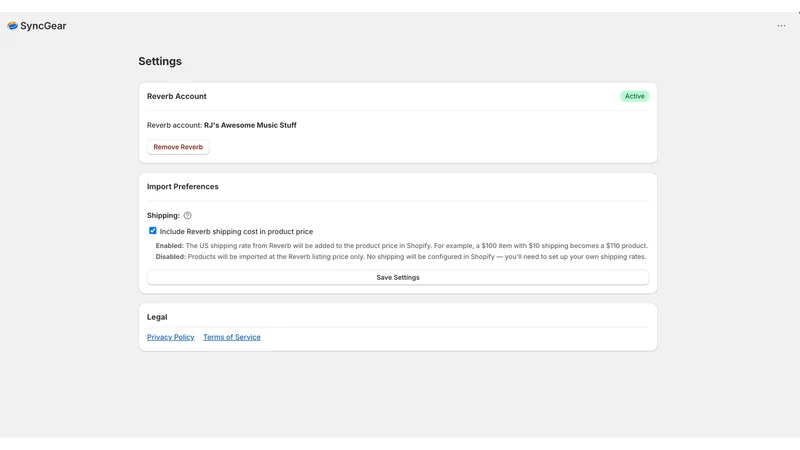Screen dimensions: 800x450
Task: Save settings with the Save Settings button
Action: (398, 278)
